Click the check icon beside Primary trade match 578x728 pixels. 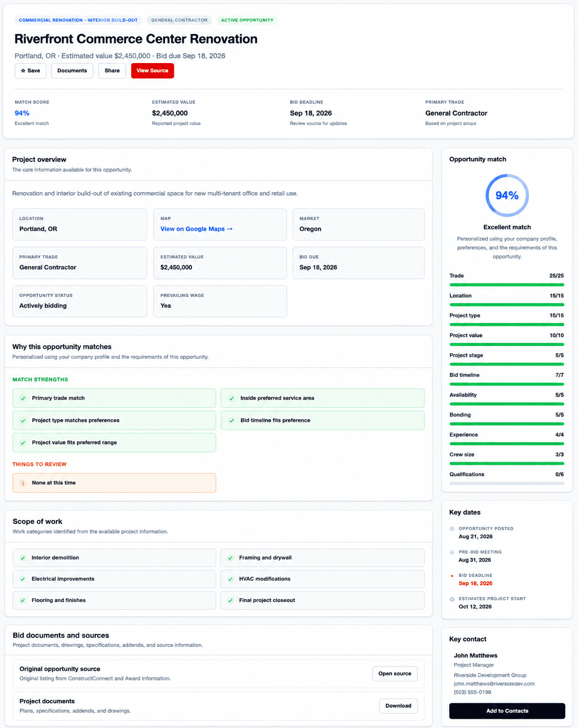pos(23,398)
